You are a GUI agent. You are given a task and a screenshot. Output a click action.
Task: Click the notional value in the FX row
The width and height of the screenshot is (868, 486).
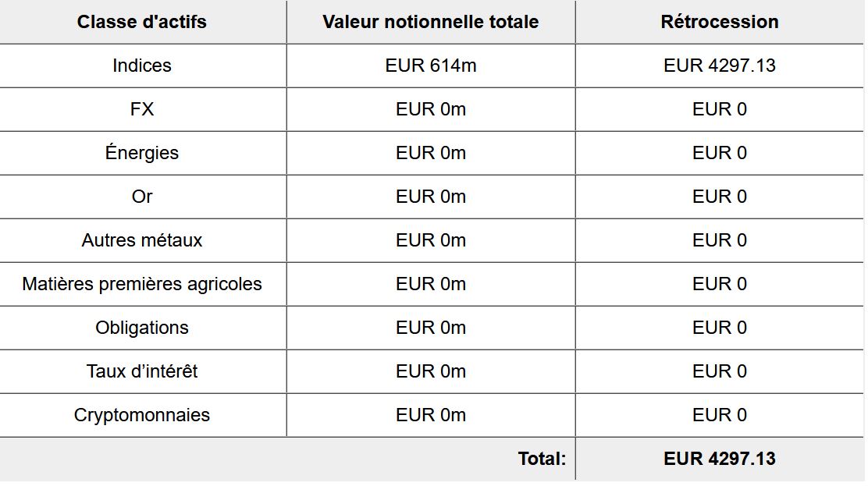point(431,109)
